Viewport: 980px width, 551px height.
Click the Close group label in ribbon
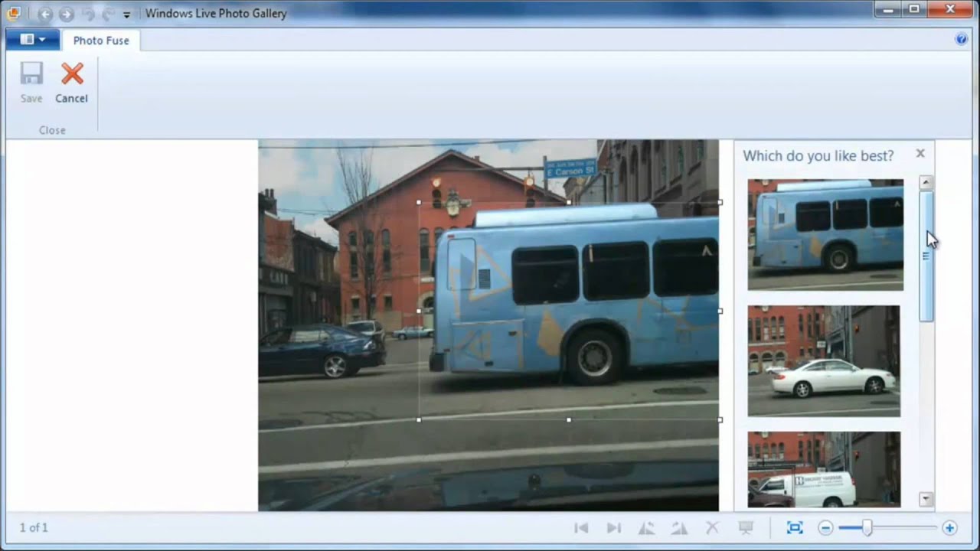(52, 130)
